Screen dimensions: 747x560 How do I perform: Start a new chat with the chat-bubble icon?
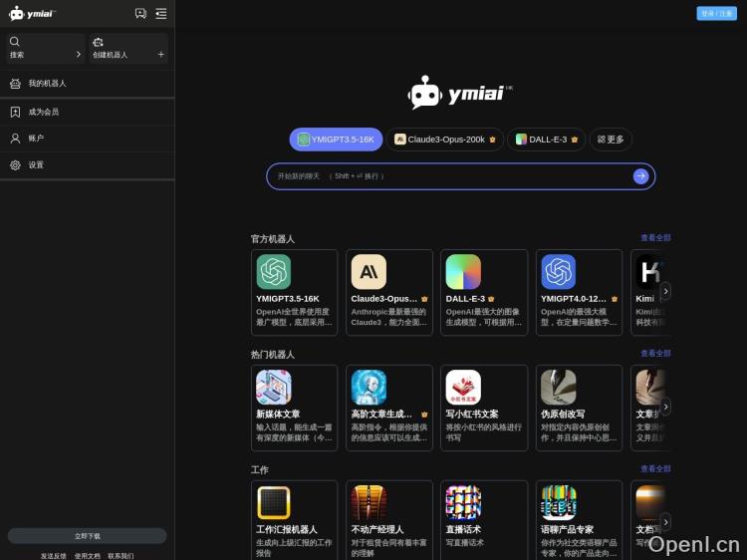tap(140, 13)
